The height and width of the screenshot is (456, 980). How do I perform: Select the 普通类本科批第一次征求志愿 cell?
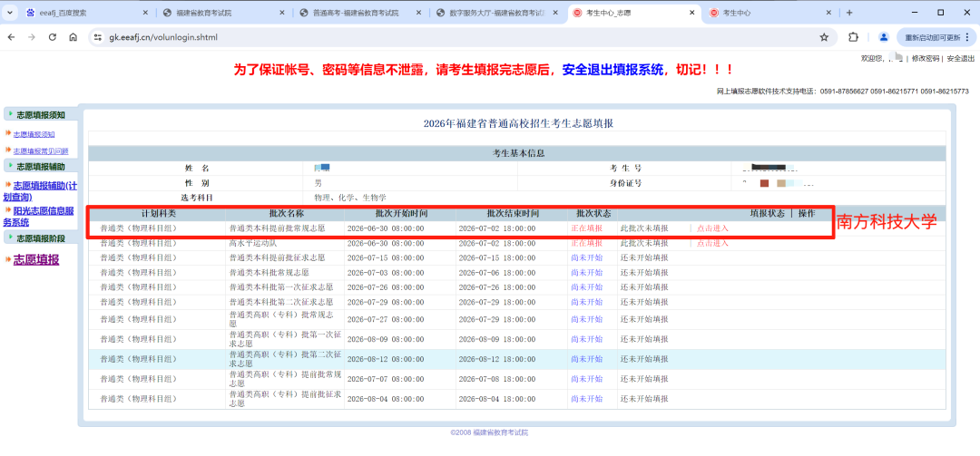[x=281, y=287]
